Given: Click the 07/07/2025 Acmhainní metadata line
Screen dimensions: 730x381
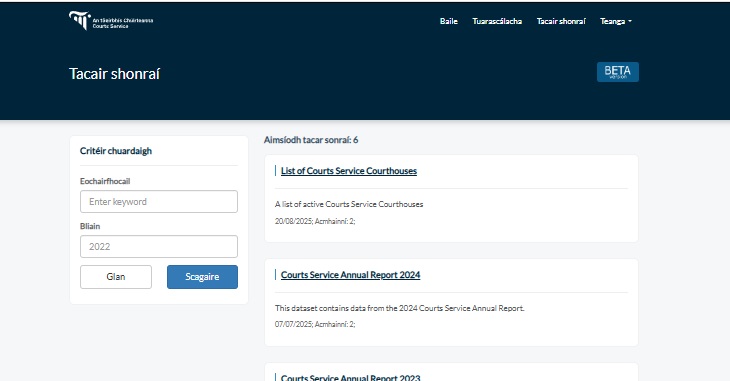Looking at the screenshot, I should click(315, 324).
